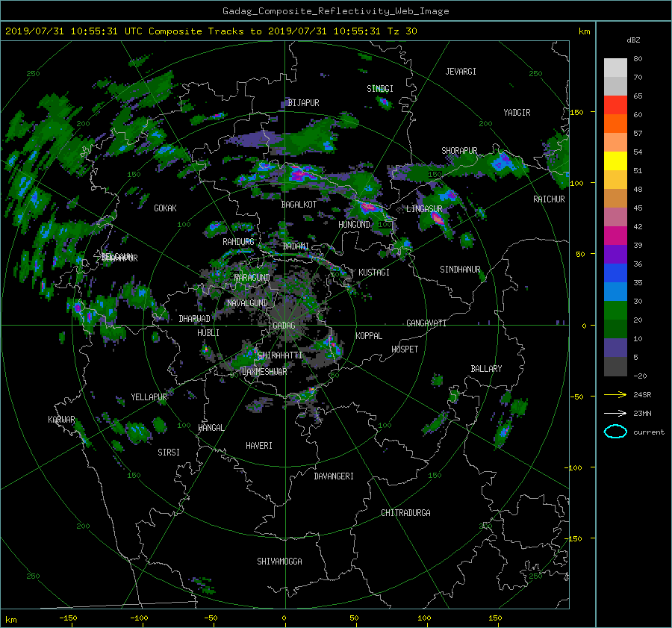Select the SINDGI city label
Viewport: 672px width, 628px height.
point(380,89)
